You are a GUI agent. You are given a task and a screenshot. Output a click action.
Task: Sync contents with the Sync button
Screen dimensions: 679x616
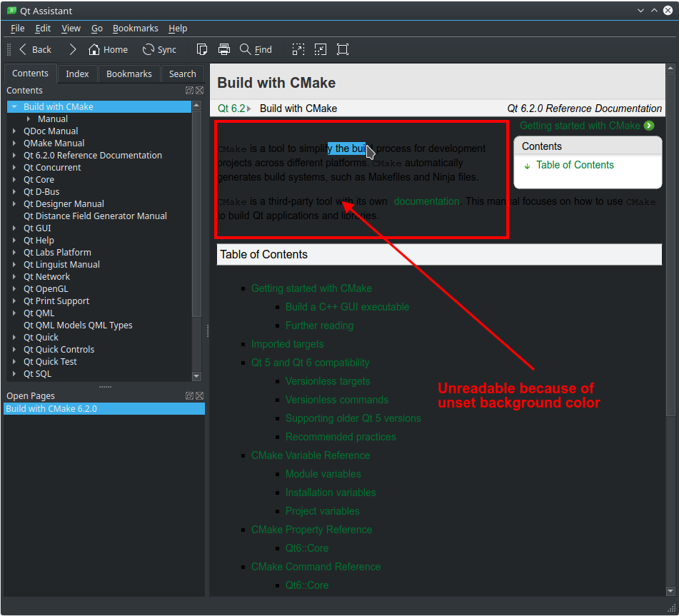coord(159,50)
